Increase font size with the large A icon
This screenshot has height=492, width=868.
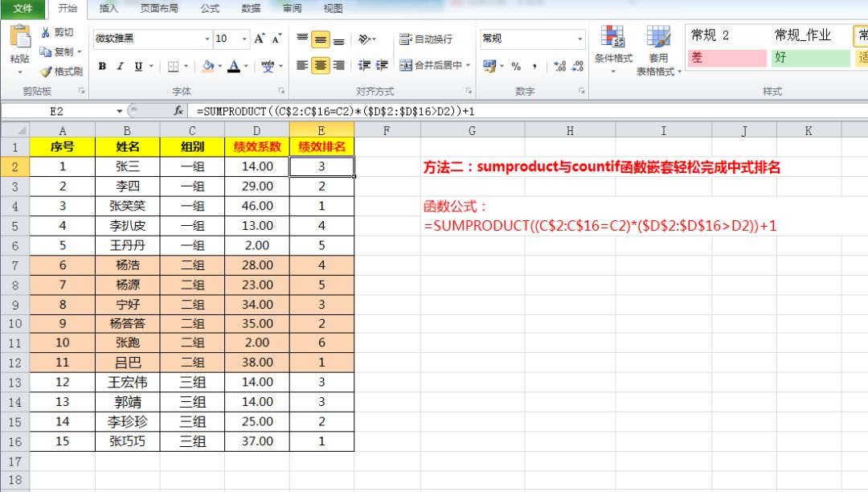(259, 39)
